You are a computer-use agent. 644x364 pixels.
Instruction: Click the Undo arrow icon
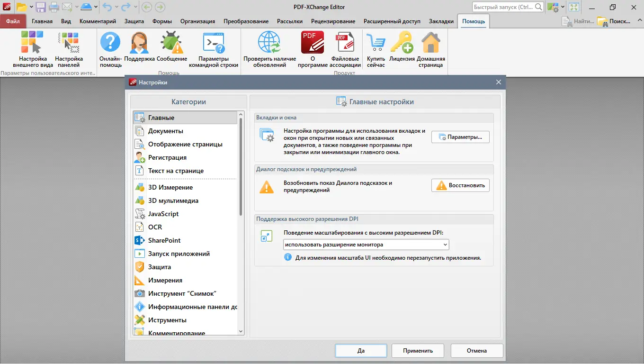coord(107,7)
